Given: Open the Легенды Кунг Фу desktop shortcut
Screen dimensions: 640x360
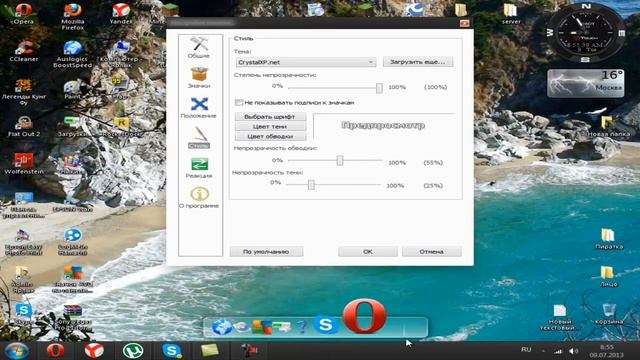Looking at the screenshot, I should 24,92.
